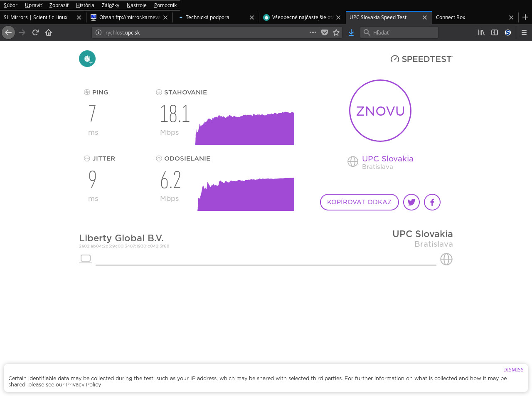Toggle the browser sidebar
The image size is (532, 396).
[495, 32]
